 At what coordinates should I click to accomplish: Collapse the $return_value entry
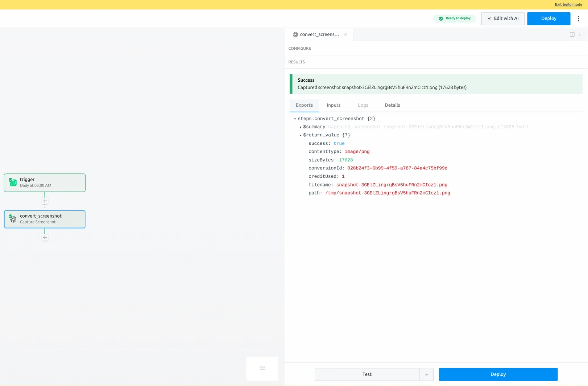pos(301,135)
